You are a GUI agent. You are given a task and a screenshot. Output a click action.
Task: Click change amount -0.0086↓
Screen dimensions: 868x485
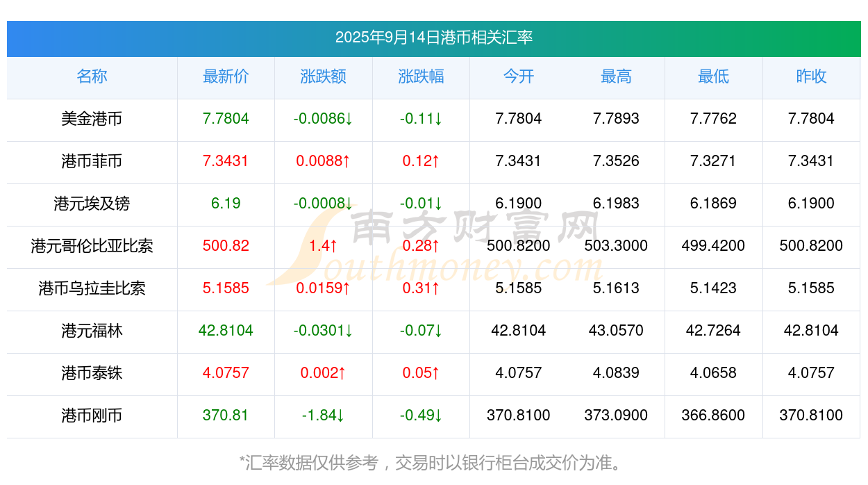(x=324, y=119)
